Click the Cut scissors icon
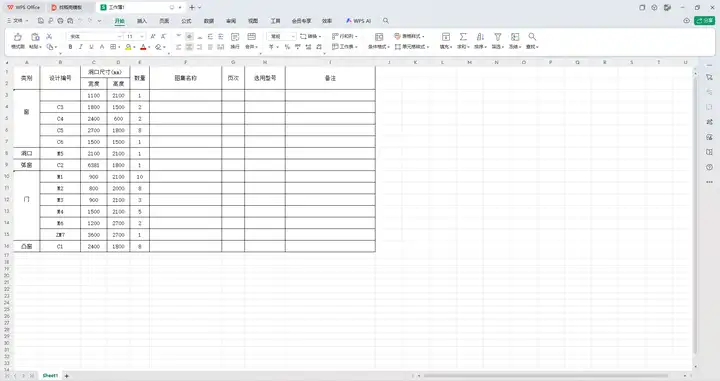720x381 pixels. coord(49,36)
